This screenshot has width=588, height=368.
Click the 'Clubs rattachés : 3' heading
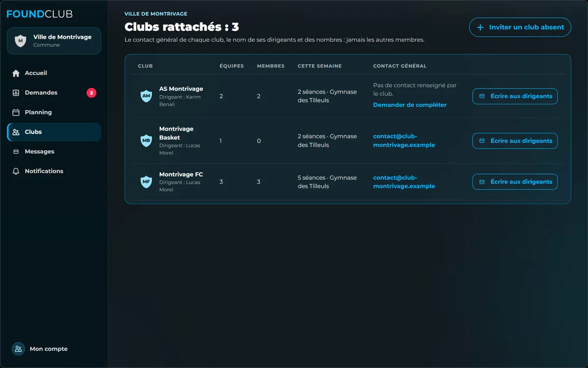(182, 27)
